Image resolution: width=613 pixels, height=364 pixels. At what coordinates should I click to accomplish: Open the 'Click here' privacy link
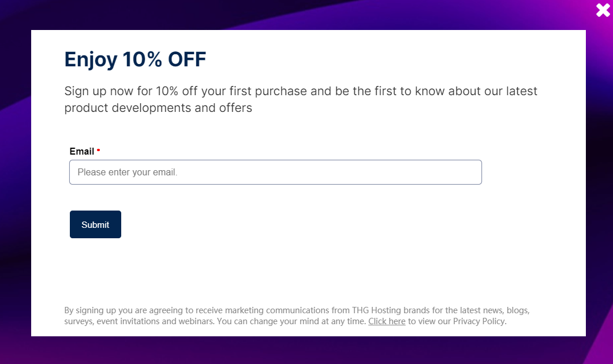(387, 321)
